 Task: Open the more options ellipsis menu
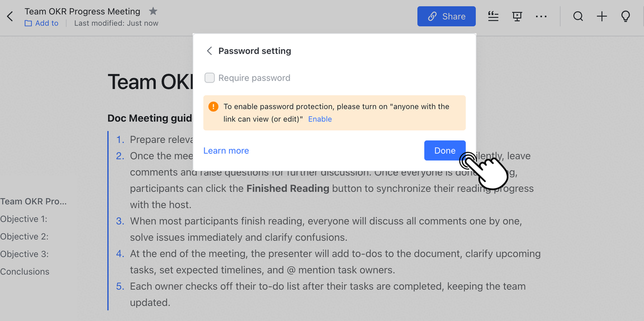(x=541, y=17)
